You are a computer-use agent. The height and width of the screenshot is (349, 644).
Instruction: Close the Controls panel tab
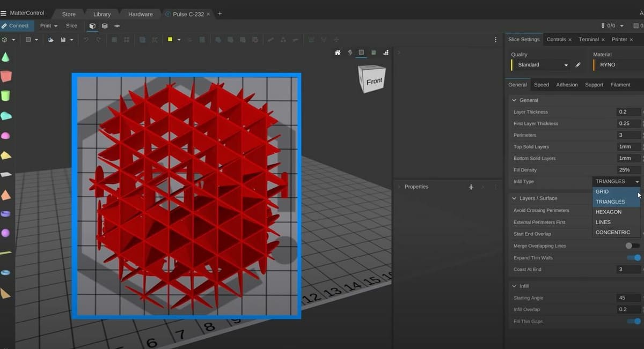pos(570,40)
